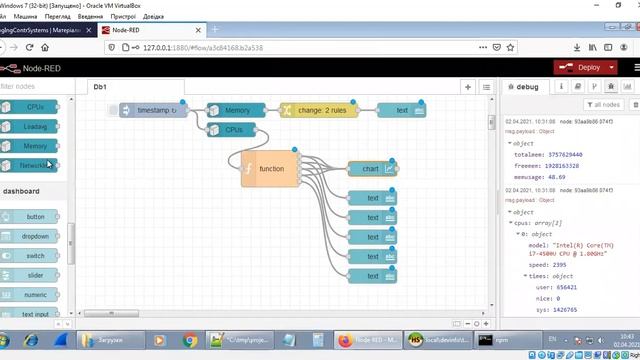Screen dimensions: 640x360
Task: Click the address bar URL 127.0.0.1:1880
Action: 203,48
